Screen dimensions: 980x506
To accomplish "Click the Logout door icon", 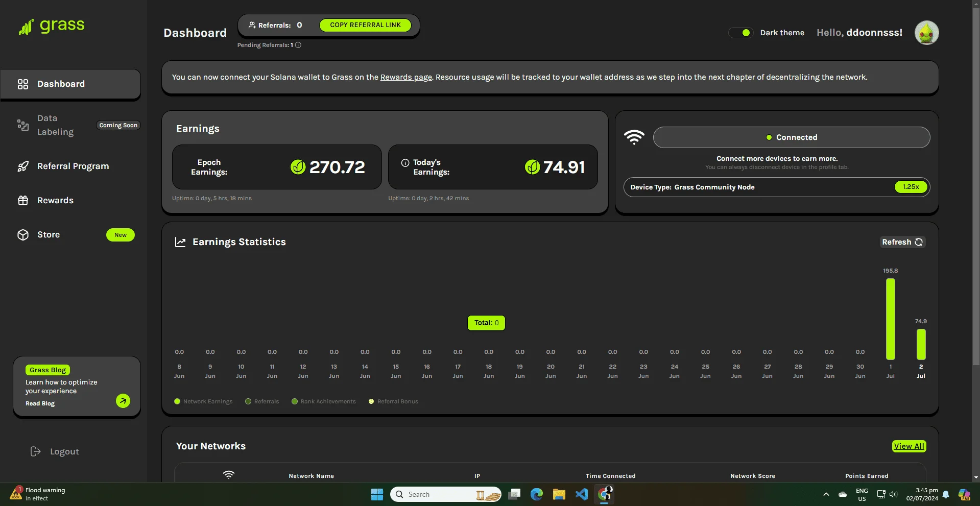I will point(35,451).
